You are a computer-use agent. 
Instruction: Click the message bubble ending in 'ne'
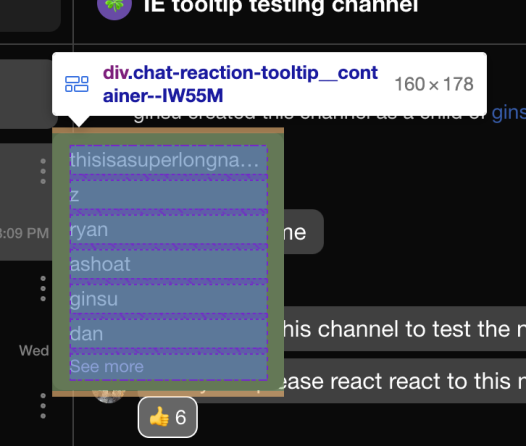coord(304,231)
